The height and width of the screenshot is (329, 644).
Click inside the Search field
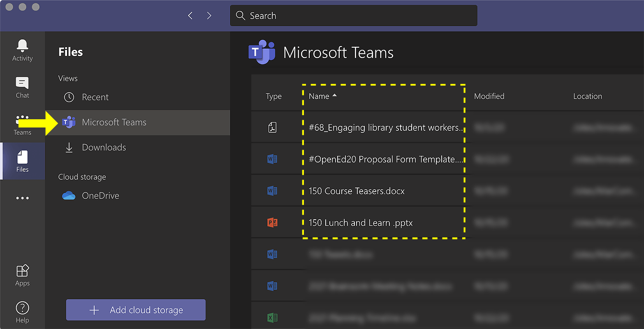pos(354,15)
